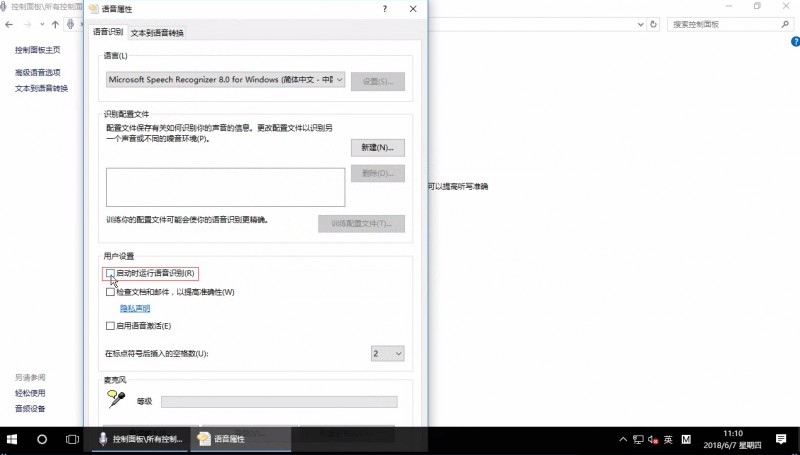Click the 设置(S)... button
Screen dimensions: 800x455
click(x=378, y=82)
